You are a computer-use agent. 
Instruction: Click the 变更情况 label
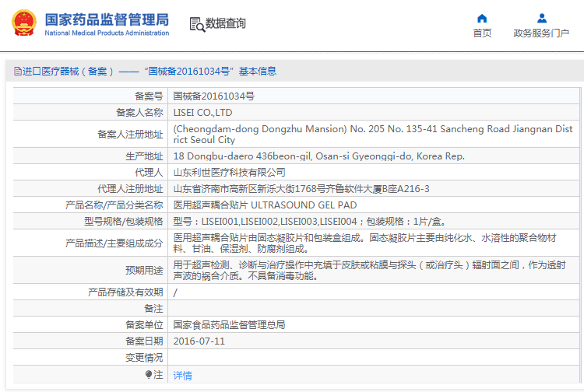[x=144, y=358]
